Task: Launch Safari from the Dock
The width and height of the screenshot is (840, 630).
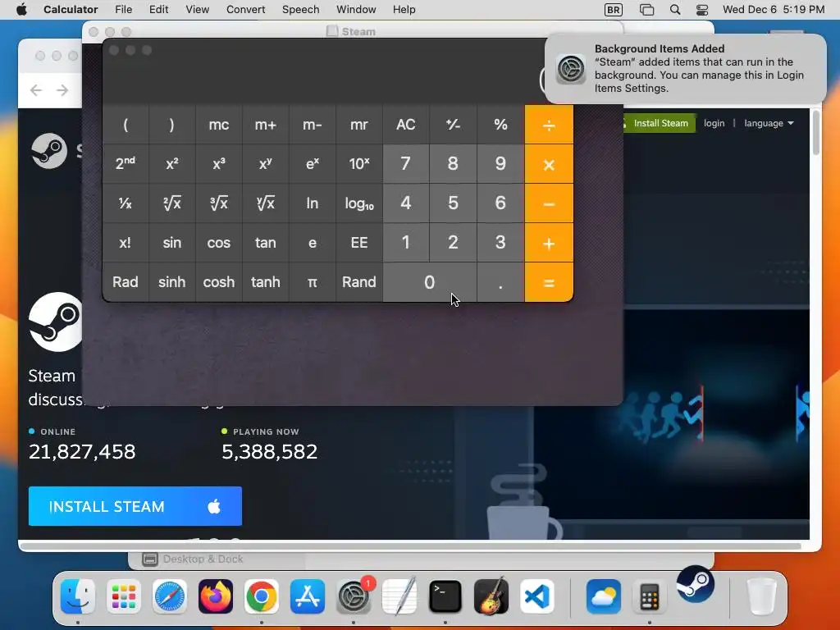Action: tap(170, 596)
